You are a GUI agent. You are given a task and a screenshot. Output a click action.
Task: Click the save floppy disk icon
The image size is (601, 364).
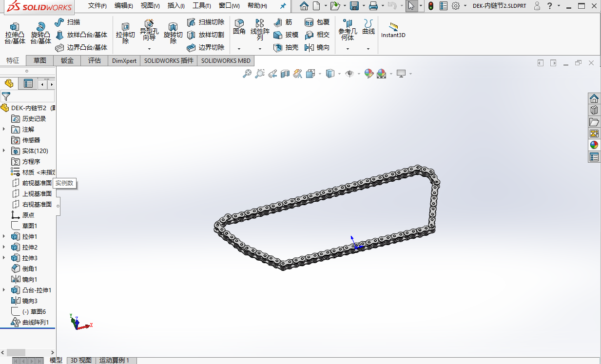pos(354,6)
